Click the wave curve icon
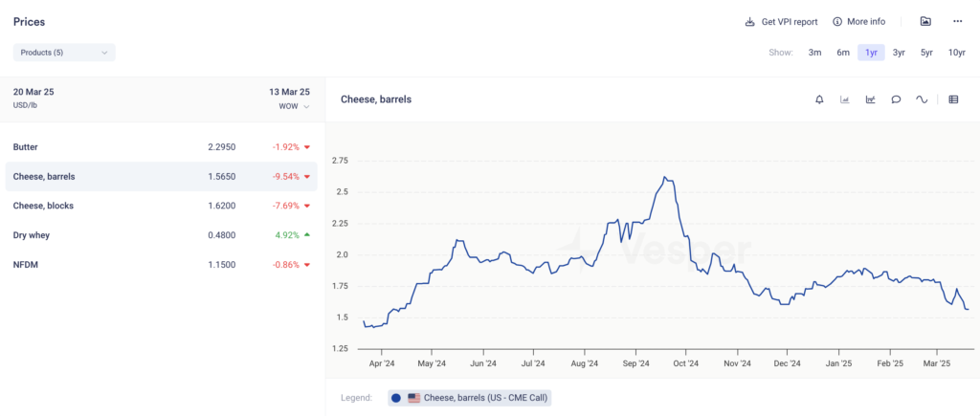 click(x=922, y=99)
